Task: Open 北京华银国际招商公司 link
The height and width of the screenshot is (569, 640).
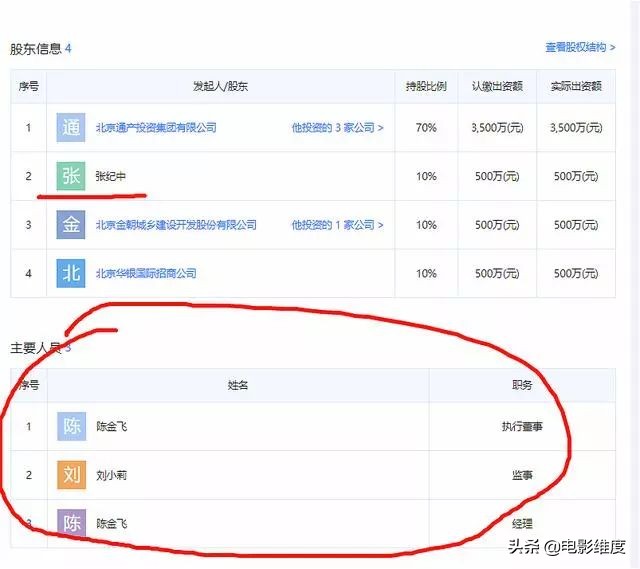Action: click(x=146, y=273)
